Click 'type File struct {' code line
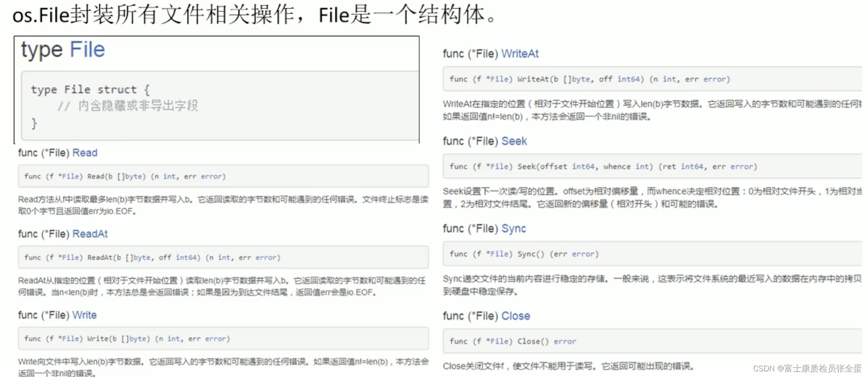Screen dimensions: 868x377 pos(90,90)
